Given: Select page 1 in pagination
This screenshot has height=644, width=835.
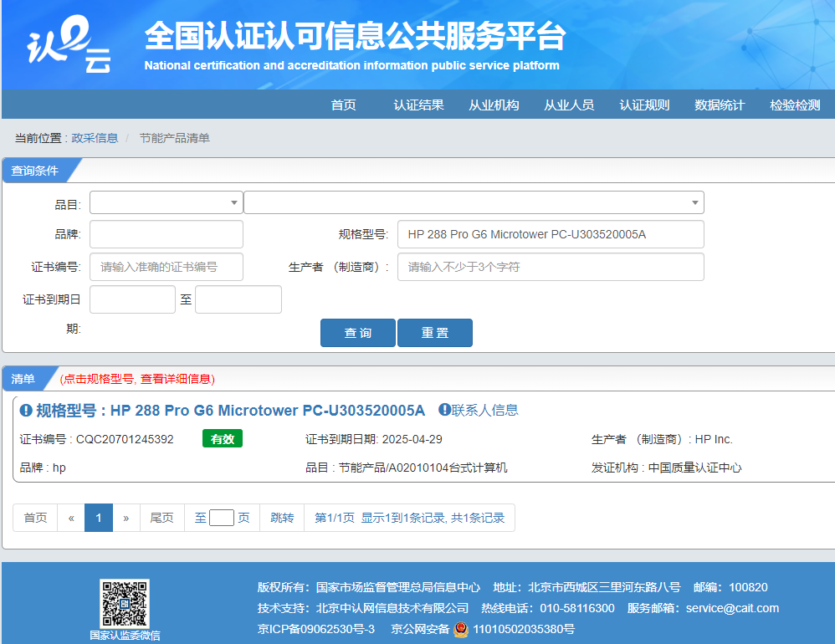Looking at the screenshot, I should [99, 518].
